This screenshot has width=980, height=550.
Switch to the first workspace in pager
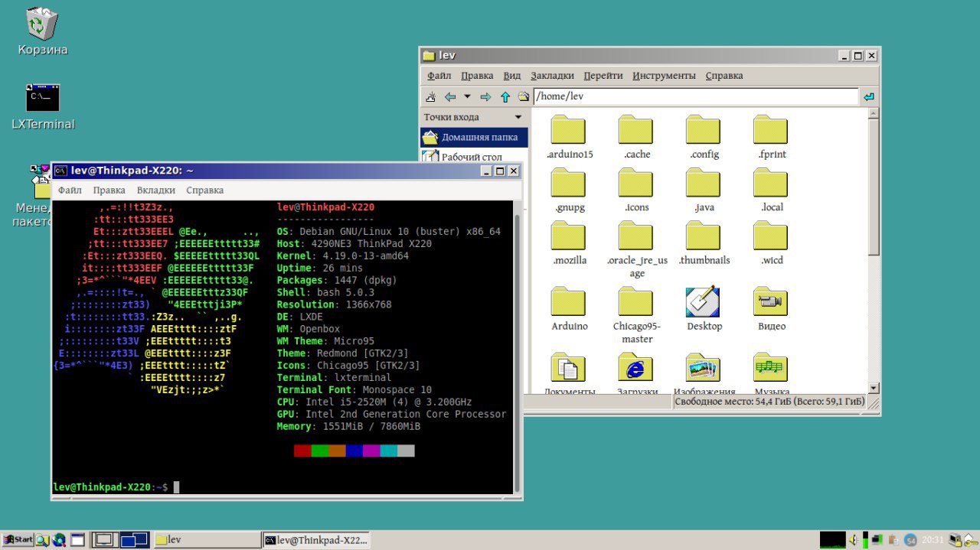[105, 540]
